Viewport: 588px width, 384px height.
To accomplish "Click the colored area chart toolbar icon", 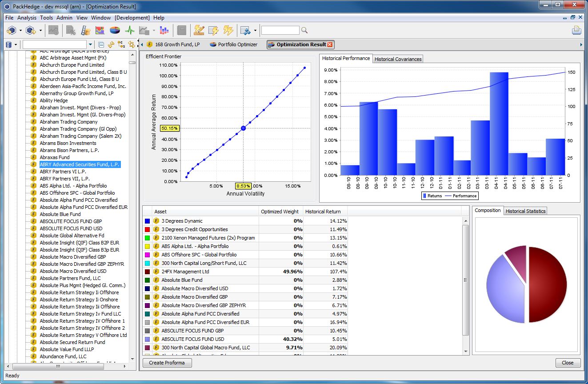I will pos(100,30).
